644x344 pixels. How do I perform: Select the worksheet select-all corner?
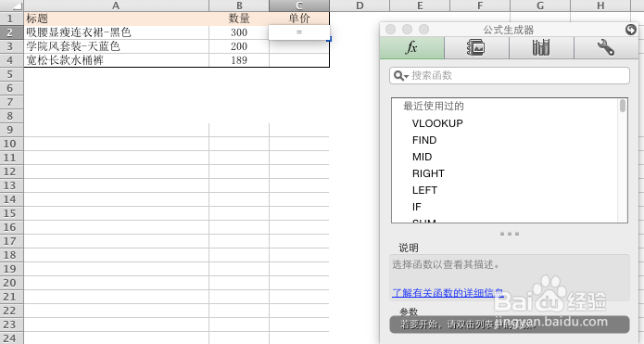pos(11,6)
